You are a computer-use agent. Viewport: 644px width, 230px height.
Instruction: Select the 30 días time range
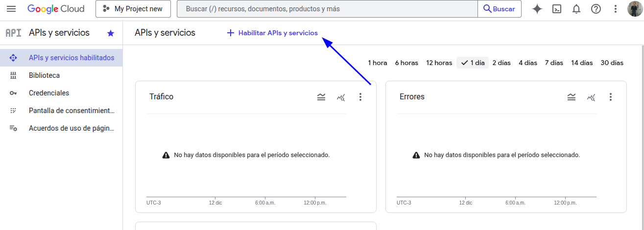(612, 63)
